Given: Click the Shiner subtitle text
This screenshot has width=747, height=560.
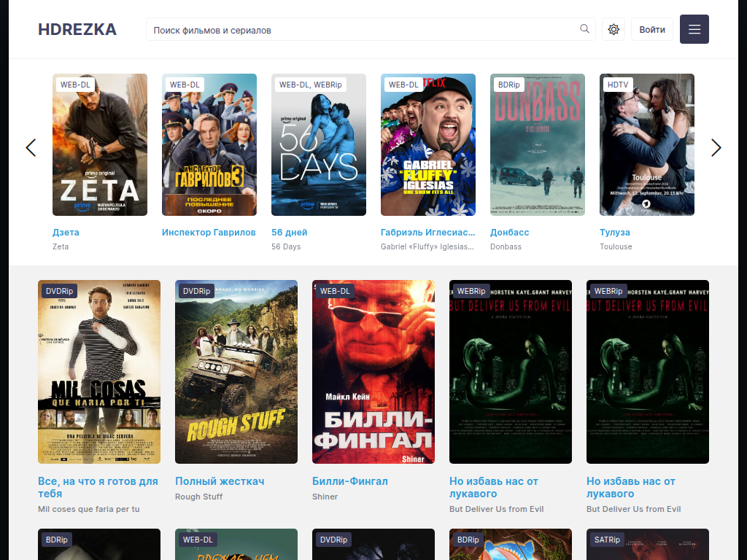Looking at the screenshot, I should click(x=325, y=497).
